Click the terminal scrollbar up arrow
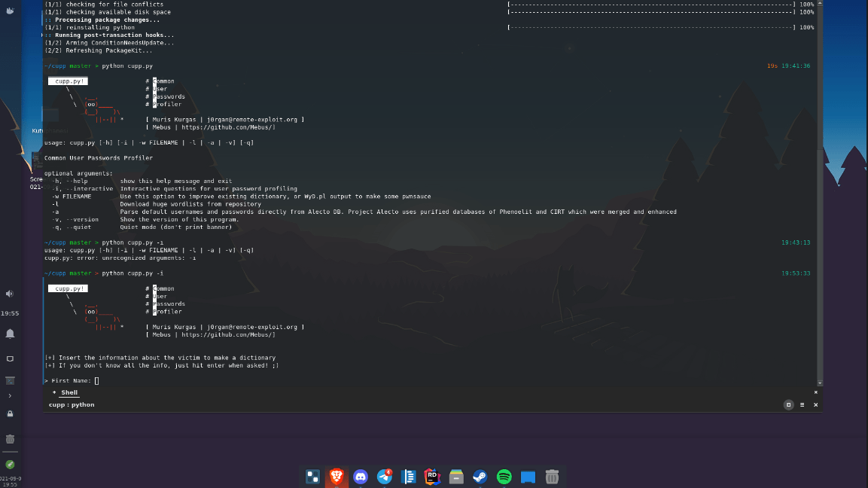This screenshot has width=868, height=488. click(820, 3)
